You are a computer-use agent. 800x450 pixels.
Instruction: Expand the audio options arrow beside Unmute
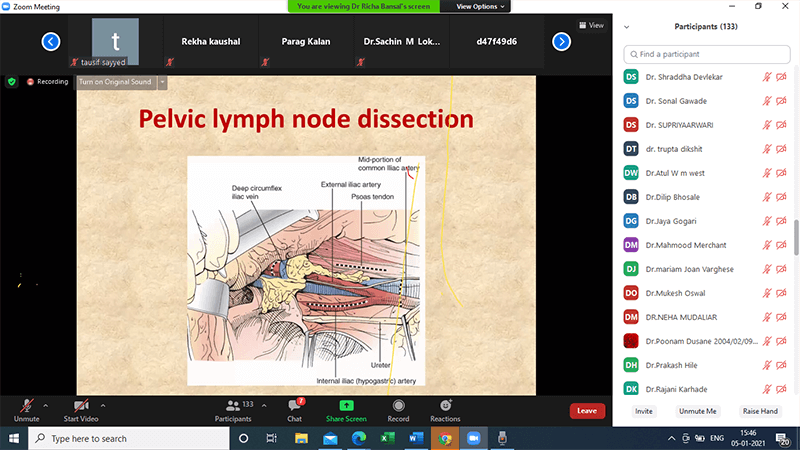click(x=46, y=405)
